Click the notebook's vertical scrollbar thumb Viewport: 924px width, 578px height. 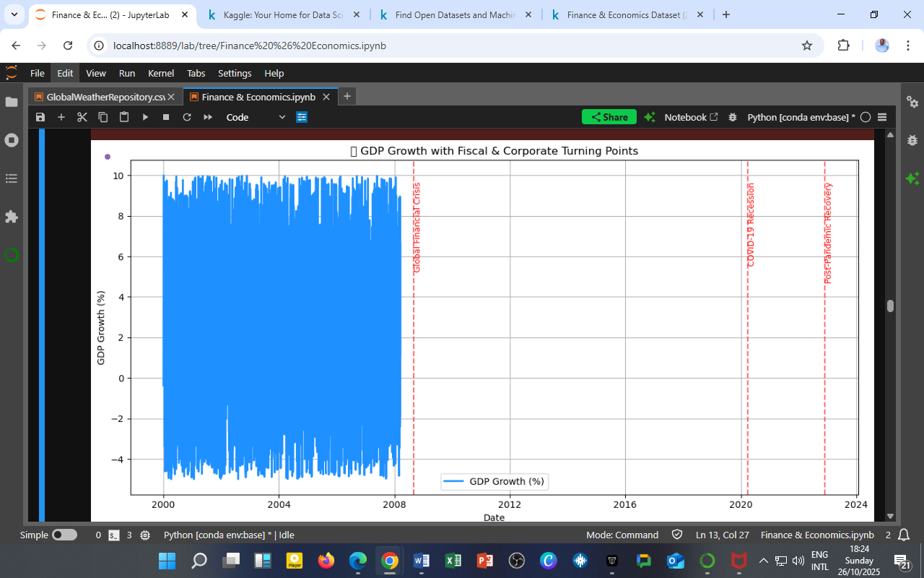[890, 306]
